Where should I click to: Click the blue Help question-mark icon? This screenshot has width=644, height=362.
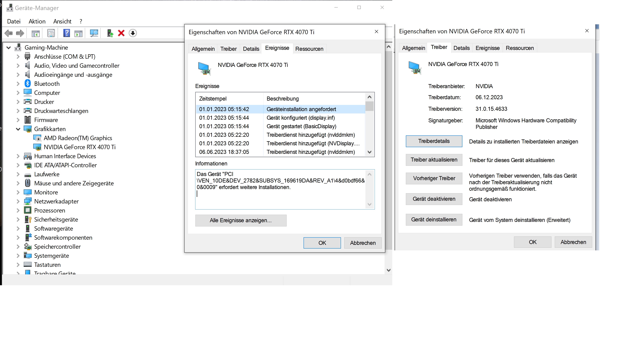67,33
